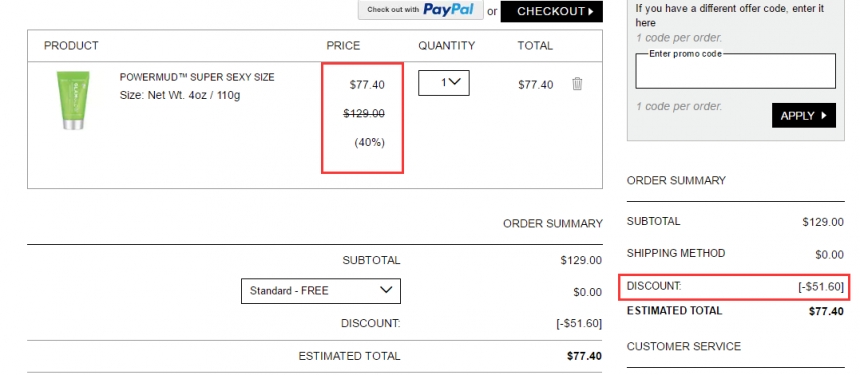This screenshot has height=375, width=860.
Task: Click the CUSTOMER SERVICE heading
Action: 683,346
